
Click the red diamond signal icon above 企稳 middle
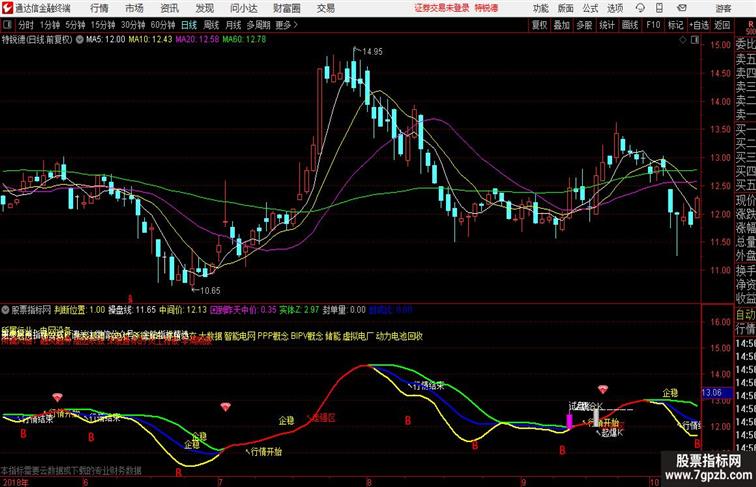(225, 407)
